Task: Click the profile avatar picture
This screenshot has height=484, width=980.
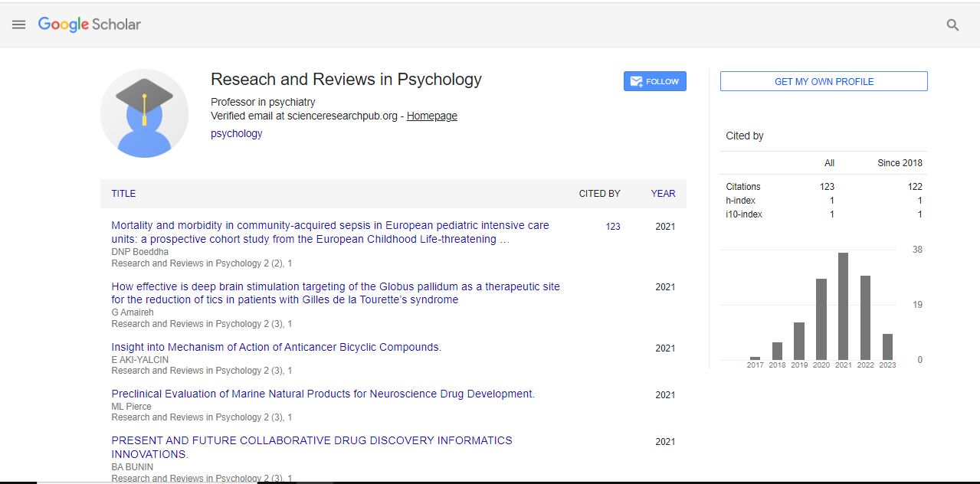Action: (x=144, y=113)
